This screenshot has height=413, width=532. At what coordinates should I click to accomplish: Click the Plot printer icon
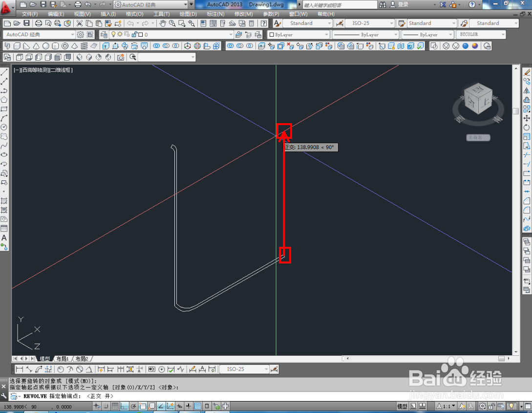click(x=39, y=23)
